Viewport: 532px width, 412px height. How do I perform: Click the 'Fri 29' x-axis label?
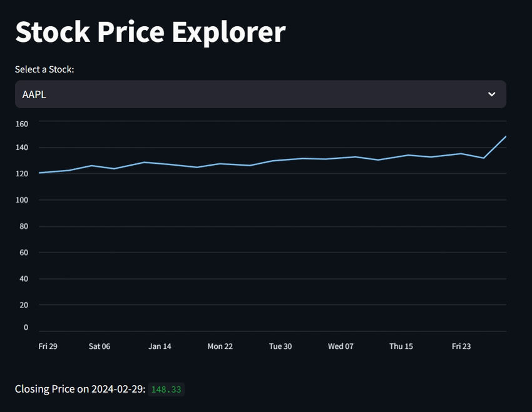point(48,346)
